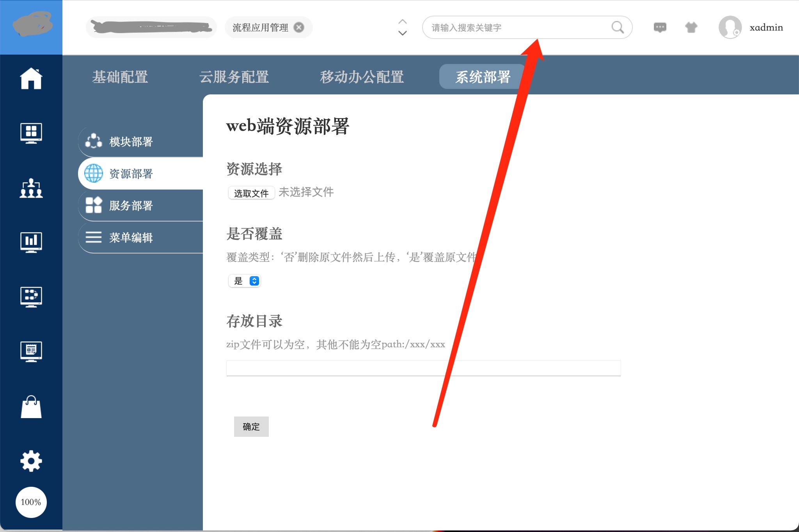Open the 移动办公配置 tab
This screenshot has width=799, height=532.
[362, 77]
